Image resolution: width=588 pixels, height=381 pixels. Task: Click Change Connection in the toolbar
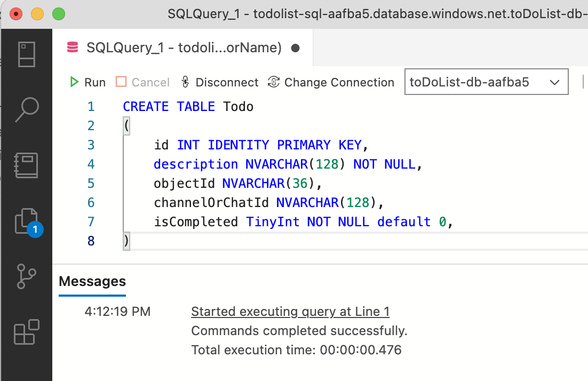pyautogui.click(x=331, y=82)
